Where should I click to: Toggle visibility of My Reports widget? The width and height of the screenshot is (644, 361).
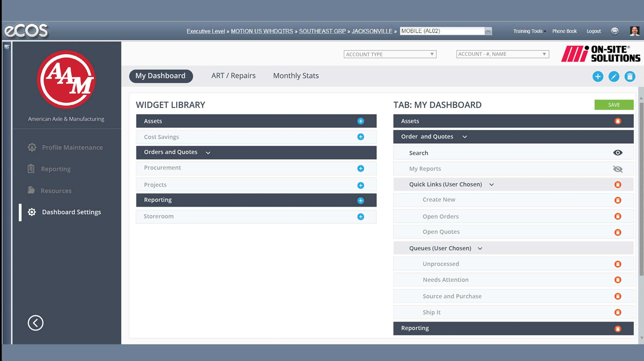click(x=618, y=169)
